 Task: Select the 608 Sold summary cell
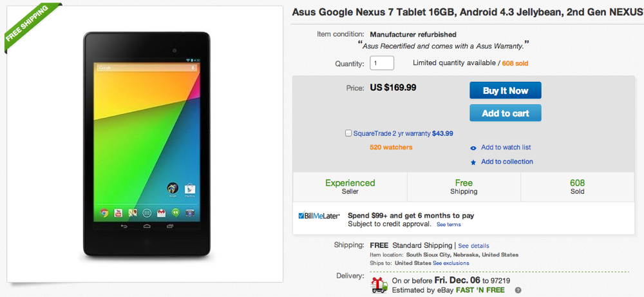pyautogui.click(x=577, y=187)
